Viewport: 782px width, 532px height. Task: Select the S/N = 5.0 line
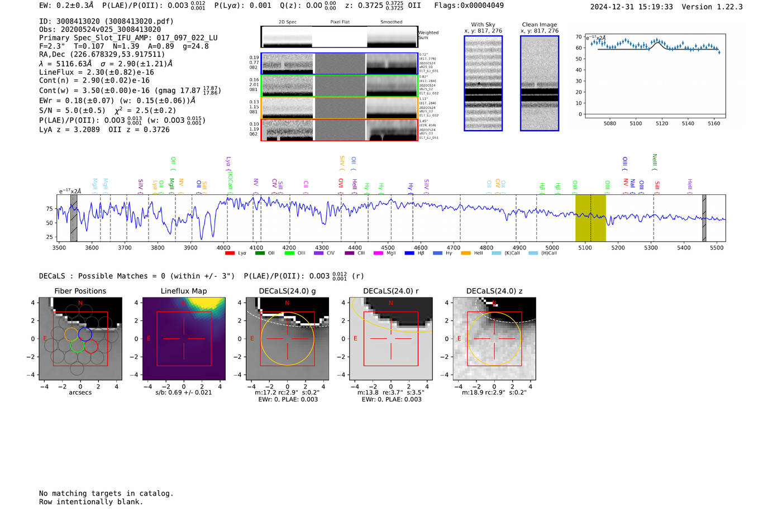pyautogui.click(x=108, y=110)
